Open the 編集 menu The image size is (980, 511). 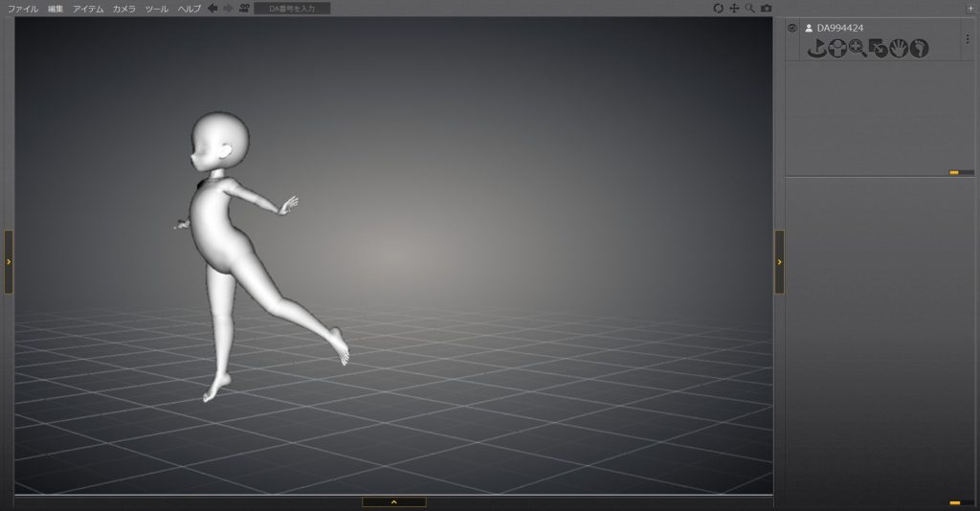click(56, 9)
